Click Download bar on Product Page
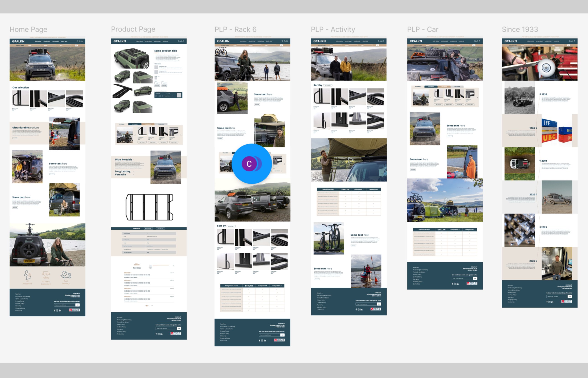Screen dimensions: 588x378 149,228
